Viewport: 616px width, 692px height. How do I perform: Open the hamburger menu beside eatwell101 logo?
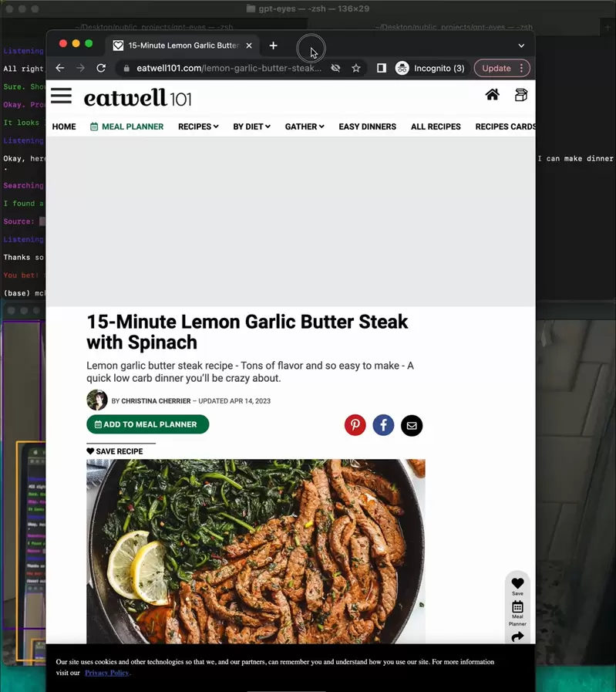(x=61, y=96)
